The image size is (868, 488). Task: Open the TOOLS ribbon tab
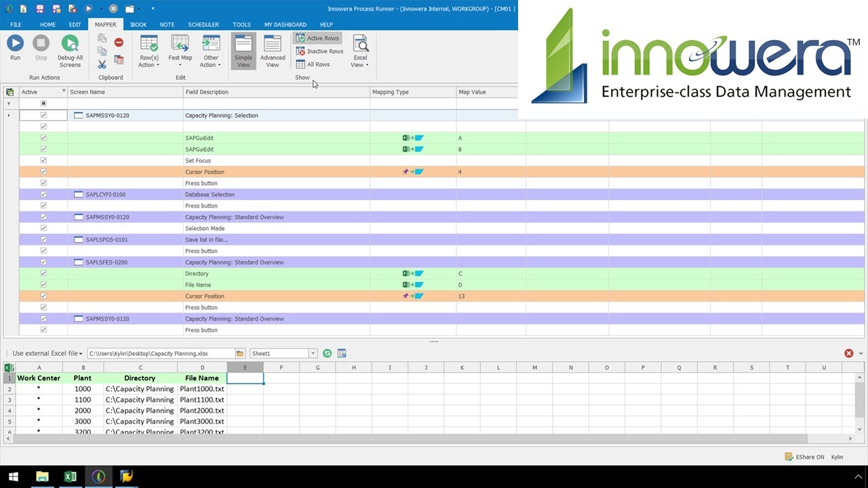tap(241, 24)
